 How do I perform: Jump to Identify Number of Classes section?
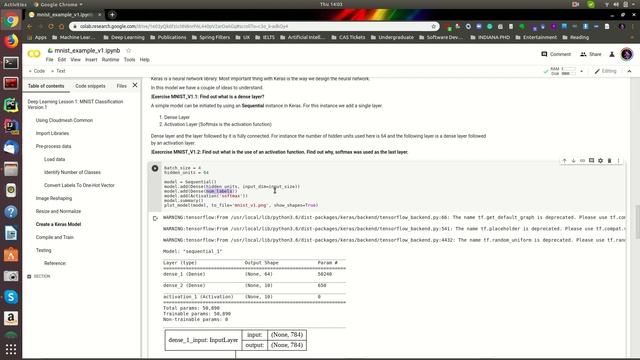coord(72,172)
